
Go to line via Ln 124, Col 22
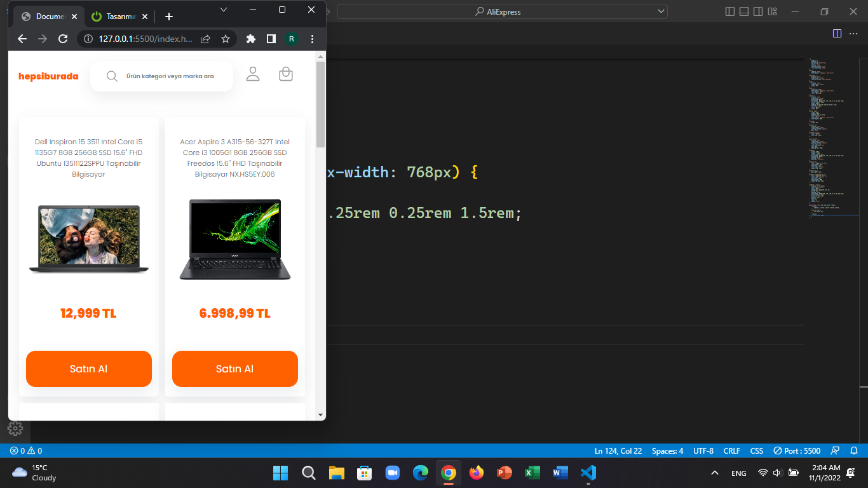tap(618, 451)
